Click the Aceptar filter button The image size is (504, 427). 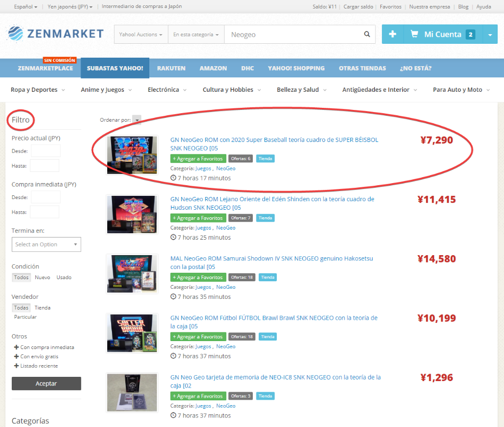click(46, 384)
